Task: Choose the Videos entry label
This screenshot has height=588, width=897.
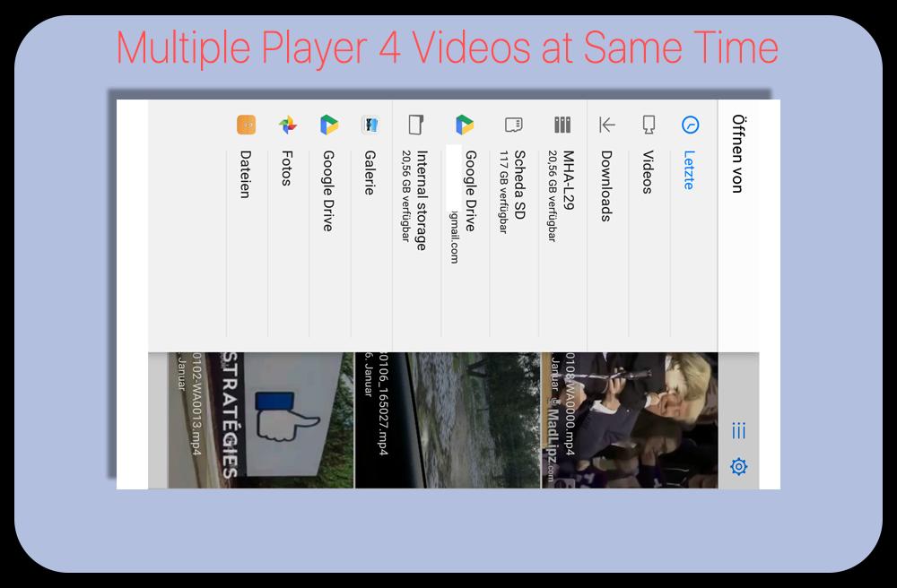Action: coord(648,172)
